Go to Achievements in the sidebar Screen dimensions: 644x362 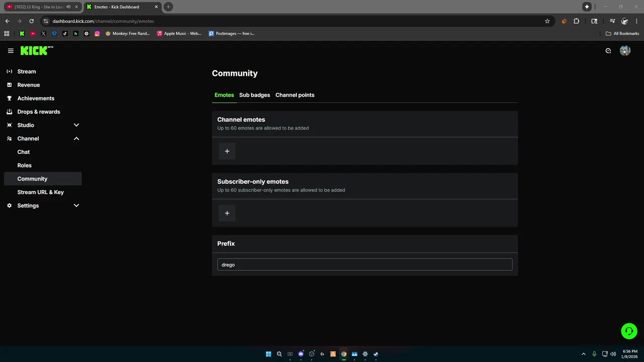(36, 99)
